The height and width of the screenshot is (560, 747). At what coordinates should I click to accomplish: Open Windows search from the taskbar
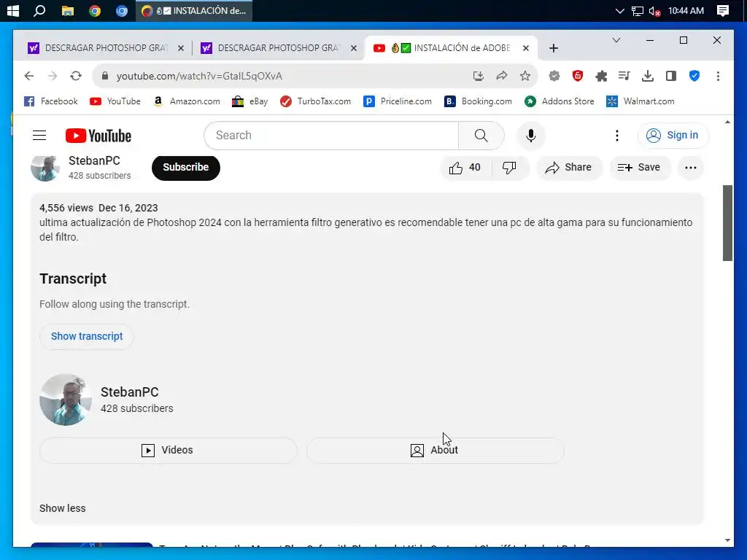tap(39, 10)
